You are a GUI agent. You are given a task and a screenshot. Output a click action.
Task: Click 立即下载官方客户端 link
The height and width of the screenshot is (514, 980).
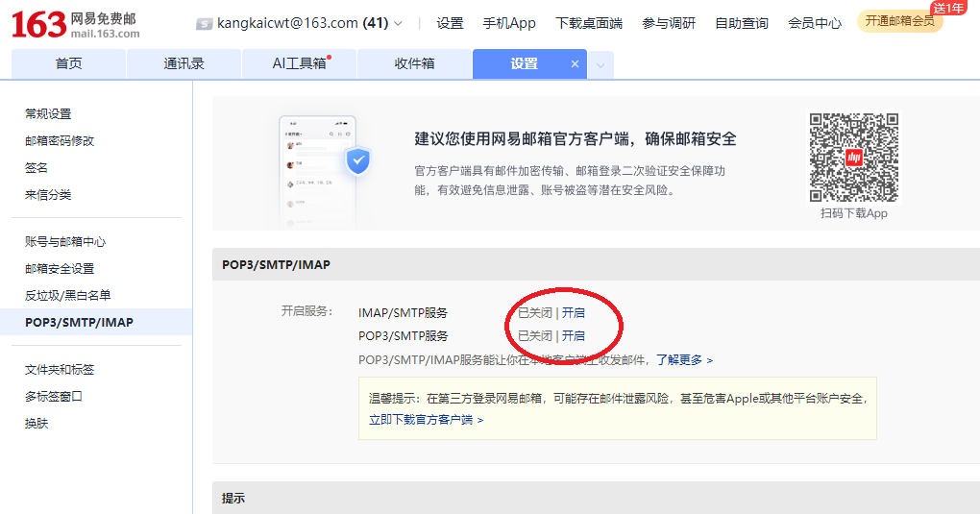427,420
